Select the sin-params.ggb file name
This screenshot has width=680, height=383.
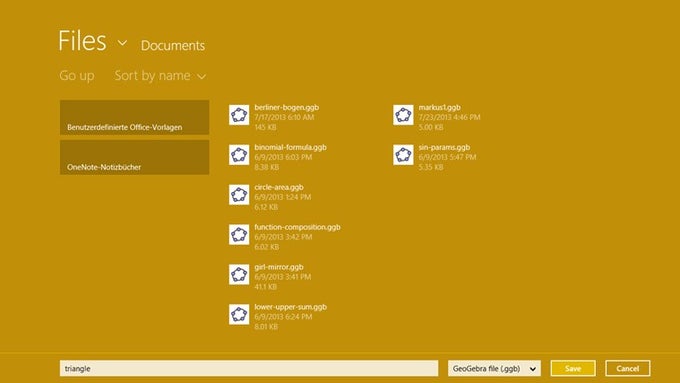pyautogui.click(x=445, y=147)
